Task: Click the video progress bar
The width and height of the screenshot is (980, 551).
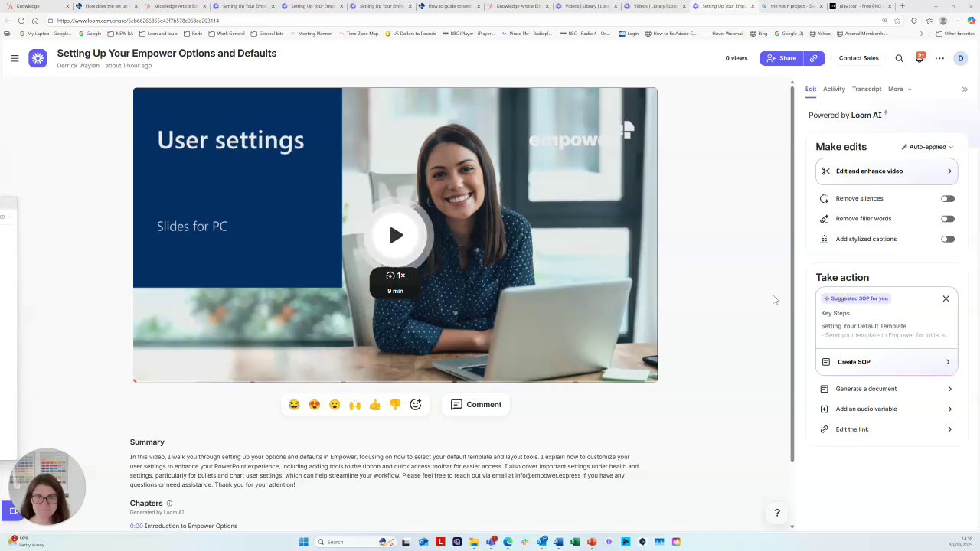Action: (395, 380)
